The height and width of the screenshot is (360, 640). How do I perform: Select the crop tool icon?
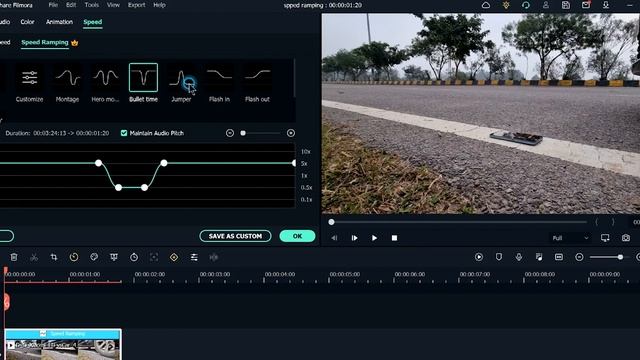pos(54,257)
